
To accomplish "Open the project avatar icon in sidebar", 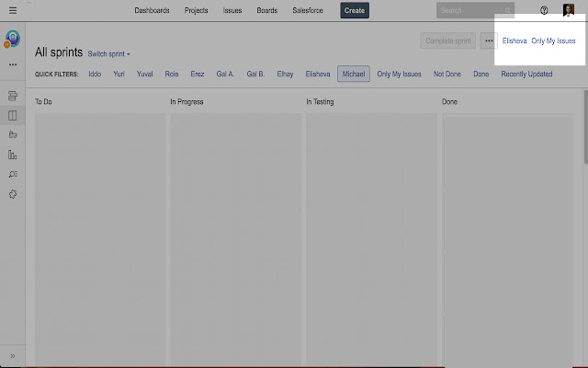I will coord(12,39).
